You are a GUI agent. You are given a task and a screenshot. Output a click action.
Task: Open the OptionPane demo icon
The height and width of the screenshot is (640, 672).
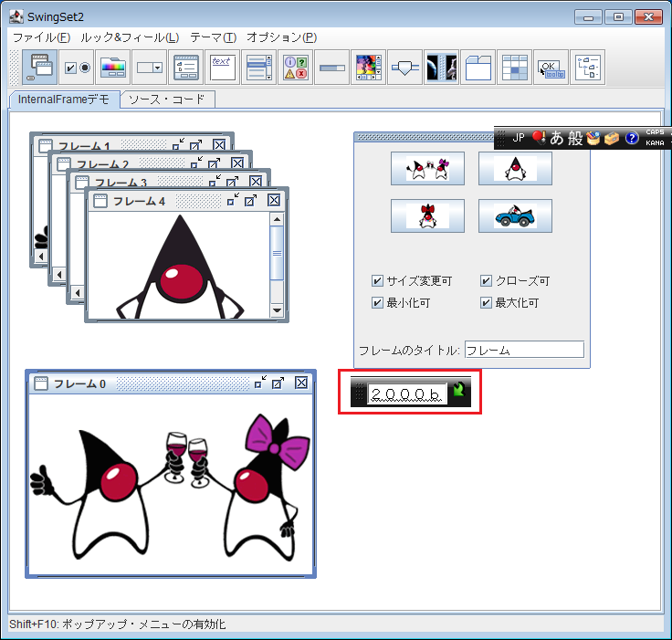295,68
